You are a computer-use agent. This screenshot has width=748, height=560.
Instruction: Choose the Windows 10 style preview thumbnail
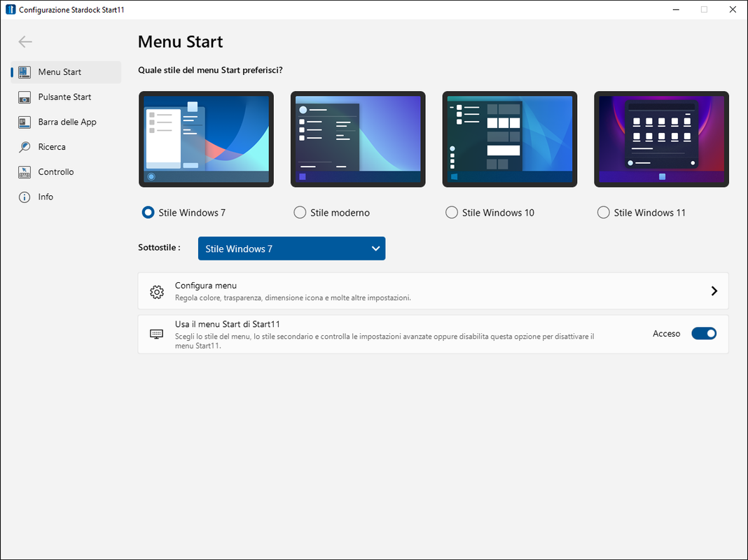509,139
